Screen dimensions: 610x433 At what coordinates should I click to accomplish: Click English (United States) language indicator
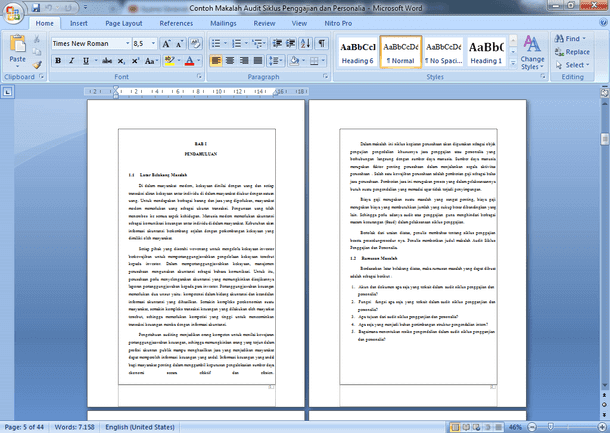[140, 427]
